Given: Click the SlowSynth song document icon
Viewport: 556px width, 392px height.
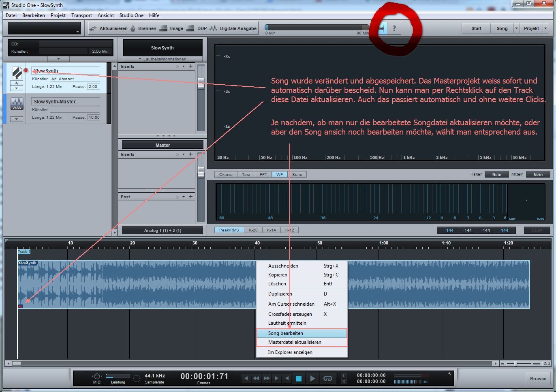Looking at the screenshot, I should click(17, 73).
